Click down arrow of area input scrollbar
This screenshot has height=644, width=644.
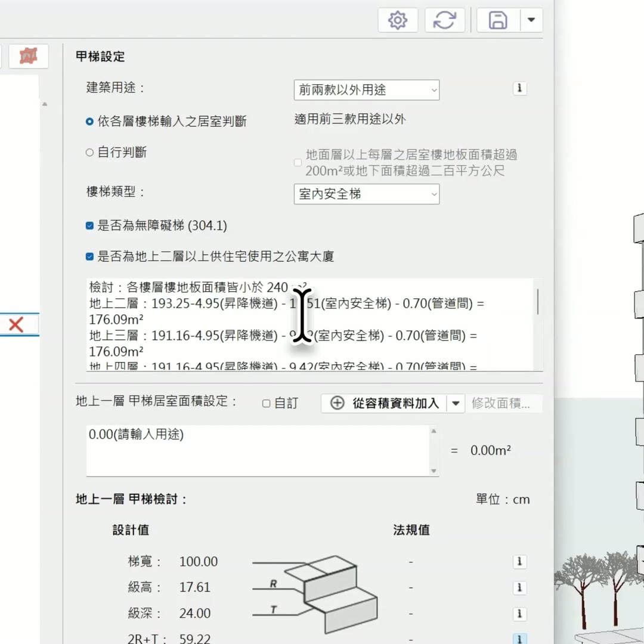tap(434, 470)
